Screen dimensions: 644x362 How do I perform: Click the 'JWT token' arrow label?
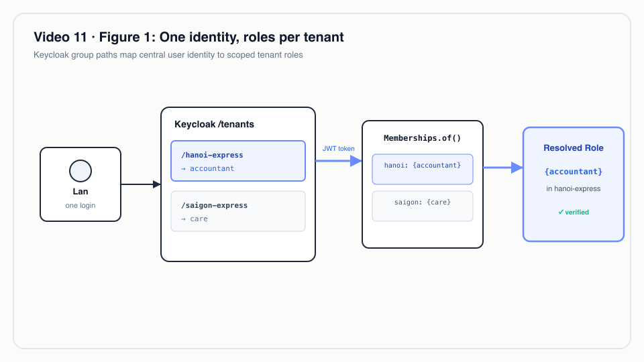pos(338,149)
